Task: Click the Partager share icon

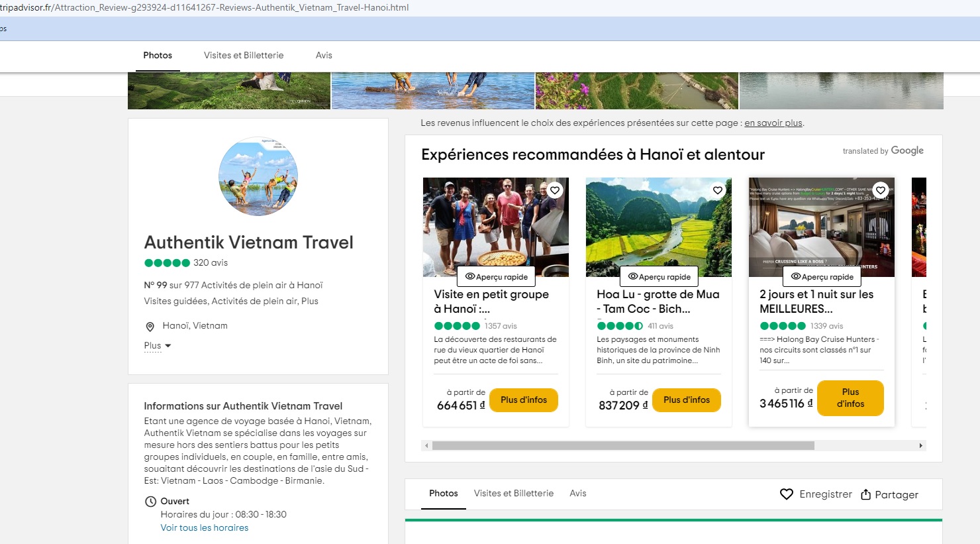Action: [865, 494]
